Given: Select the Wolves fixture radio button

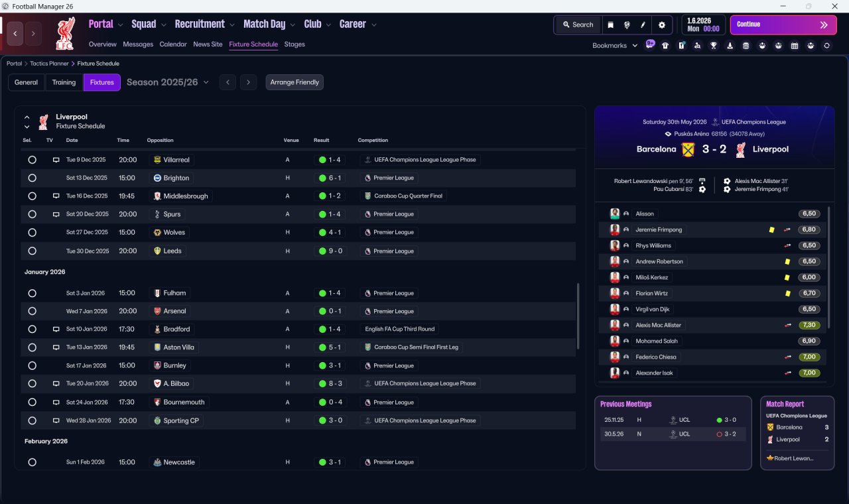Looking at the screenshot, I should pos(32,232).
